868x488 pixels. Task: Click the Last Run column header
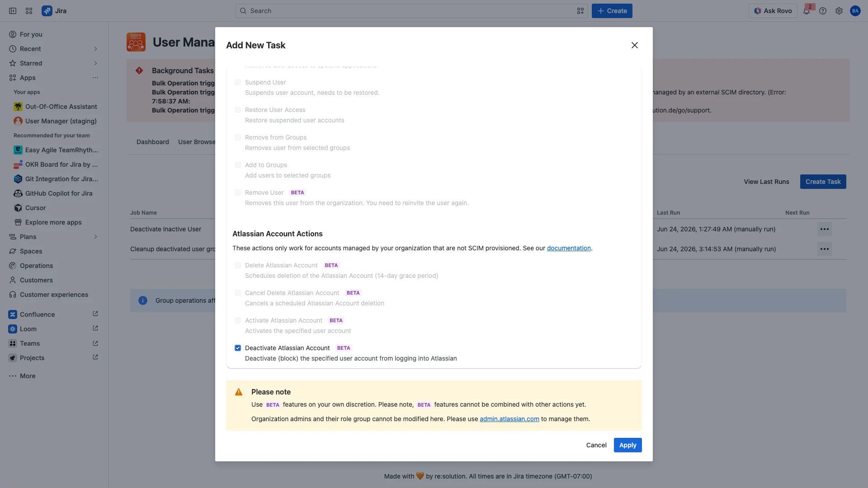point(668,213)
